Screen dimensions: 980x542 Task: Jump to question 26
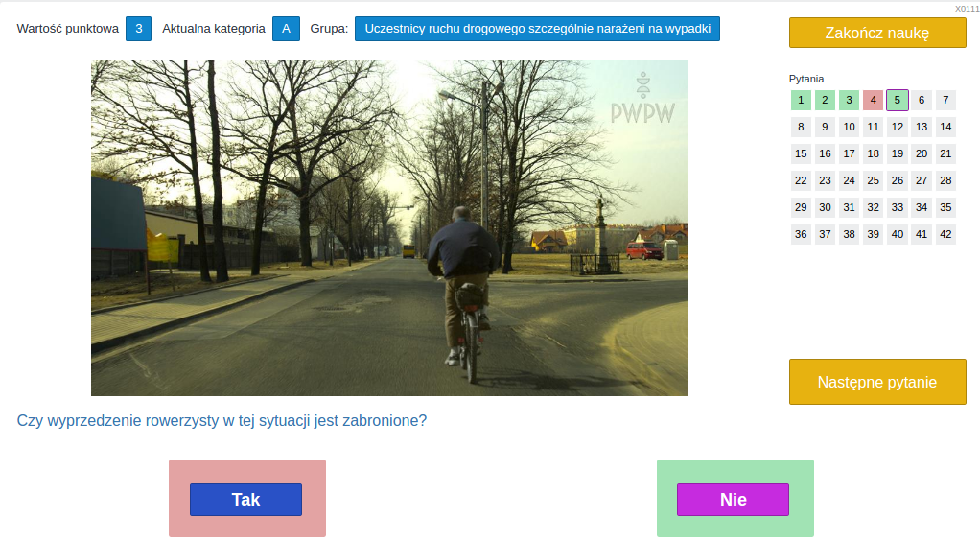click(898, 180)
